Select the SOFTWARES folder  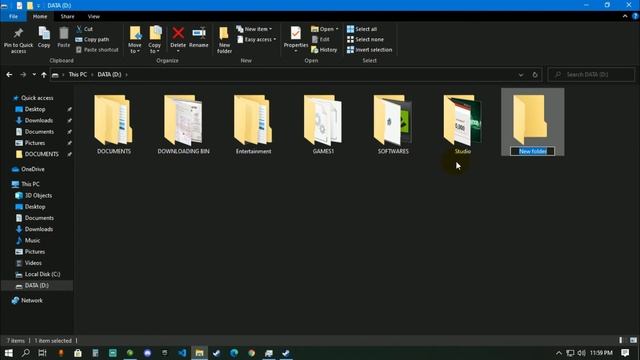[393, 124]
